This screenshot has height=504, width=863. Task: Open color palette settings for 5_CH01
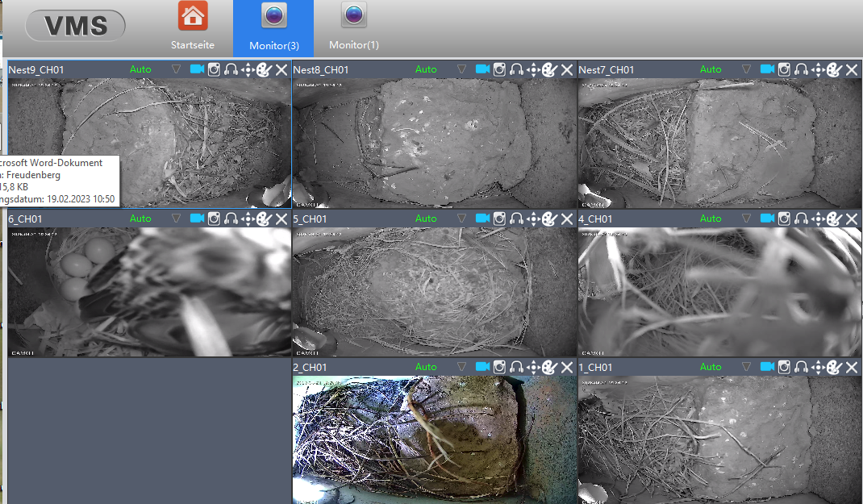point(549,219)
